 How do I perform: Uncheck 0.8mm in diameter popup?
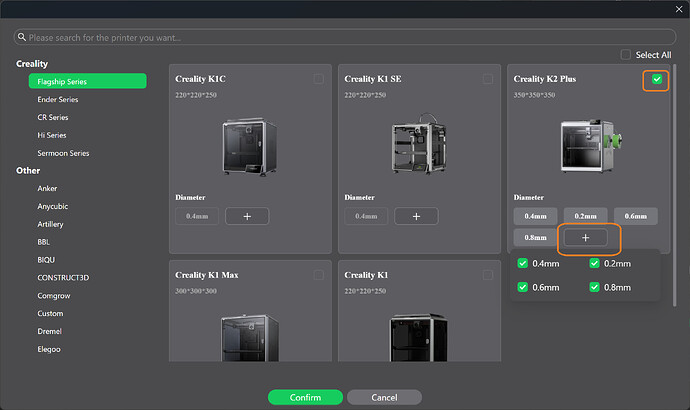click(x=594, y=287)
